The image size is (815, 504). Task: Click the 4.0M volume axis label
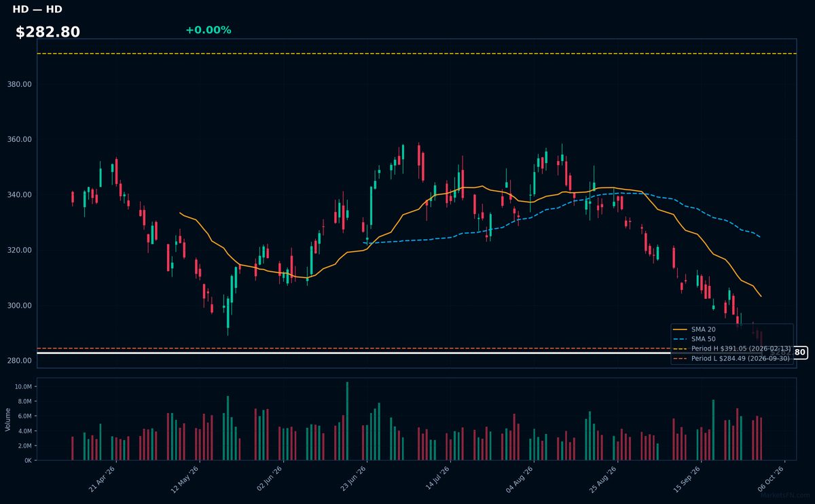coord(24,431)
